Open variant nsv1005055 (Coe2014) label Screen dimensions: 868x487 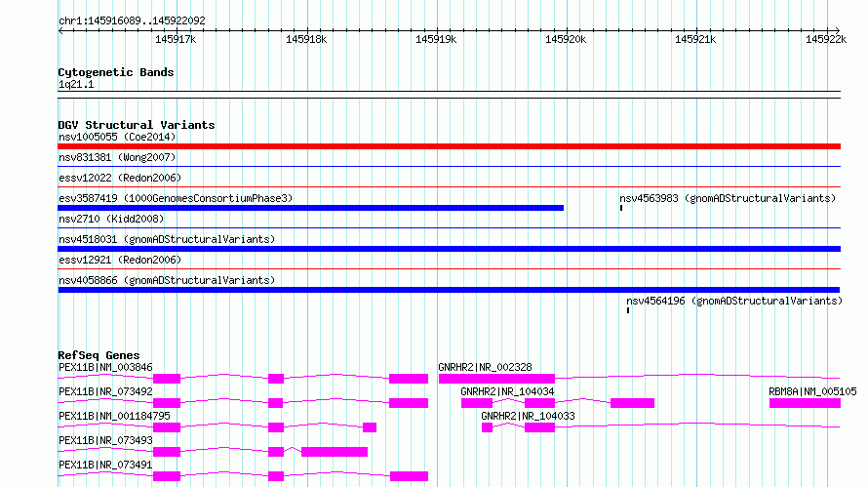pyautogui.click(x=117, y=137)
